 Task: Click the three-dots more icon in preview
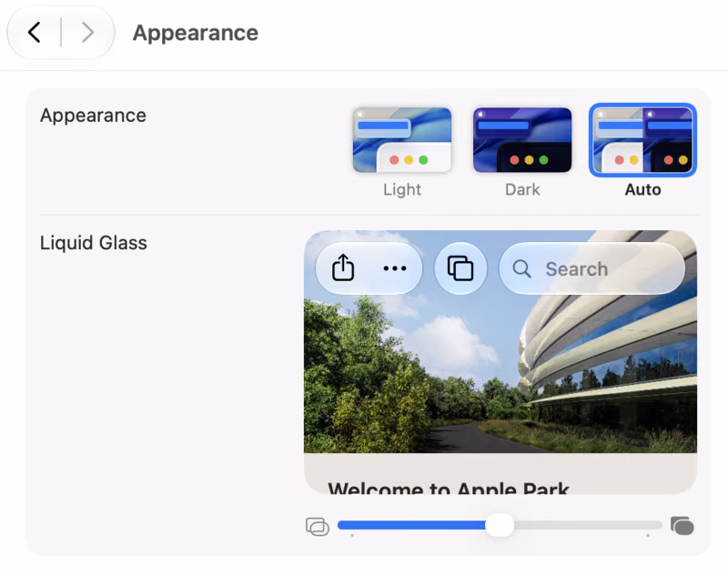tap(395, 268)
